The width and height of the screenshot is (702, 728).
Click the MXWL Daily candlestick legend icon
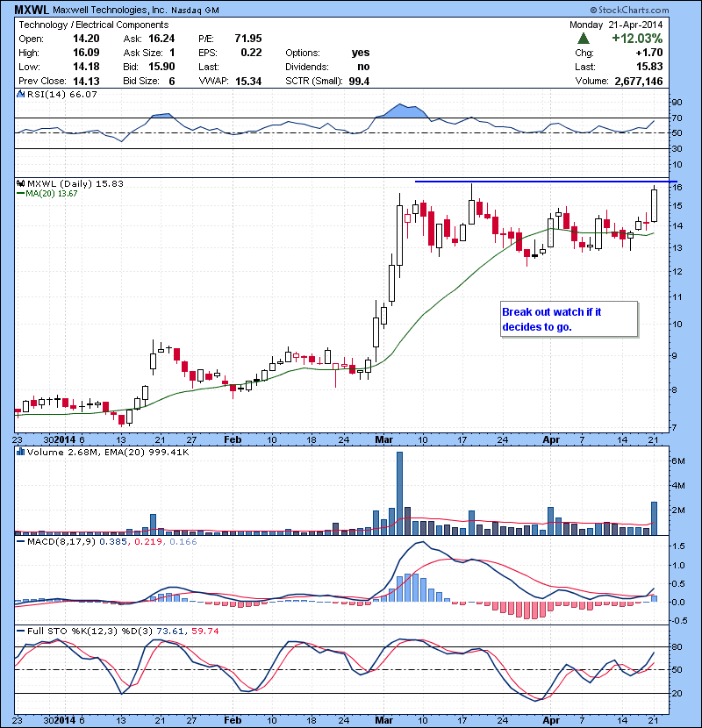pos(20,183)
